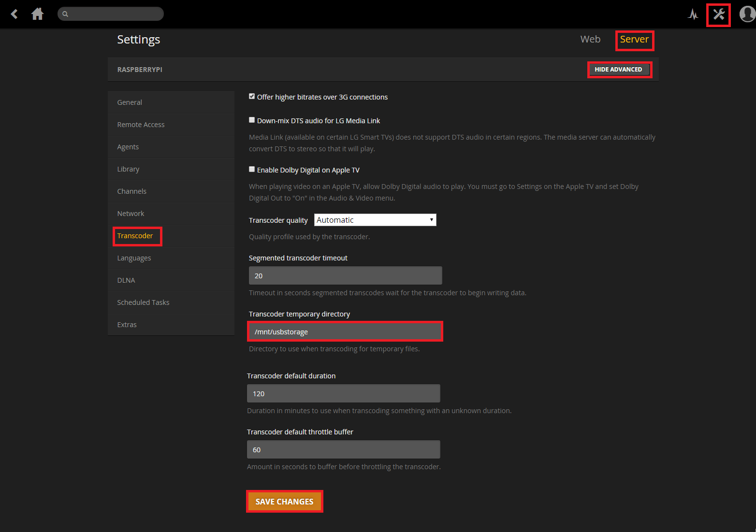Image resolution: width=756 pixels, height=532 pixels.
Task: Open the activity status icon
Action: pos(693,14)
